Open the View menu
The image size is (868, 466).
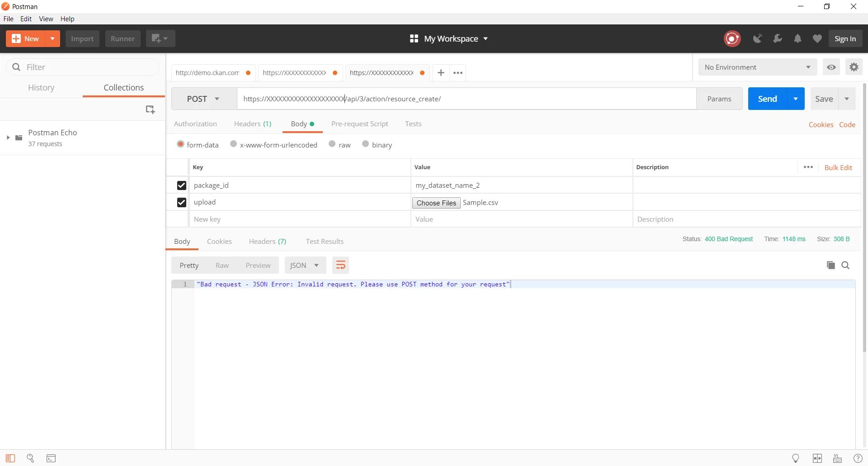pyautogui.click(x=46, y=19)
